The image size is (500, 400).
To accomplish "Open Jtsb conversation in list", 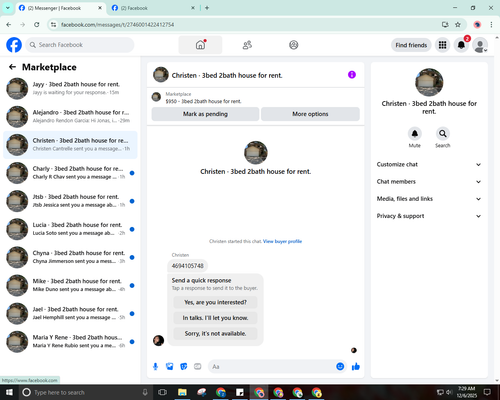I will tap(70, 201).
